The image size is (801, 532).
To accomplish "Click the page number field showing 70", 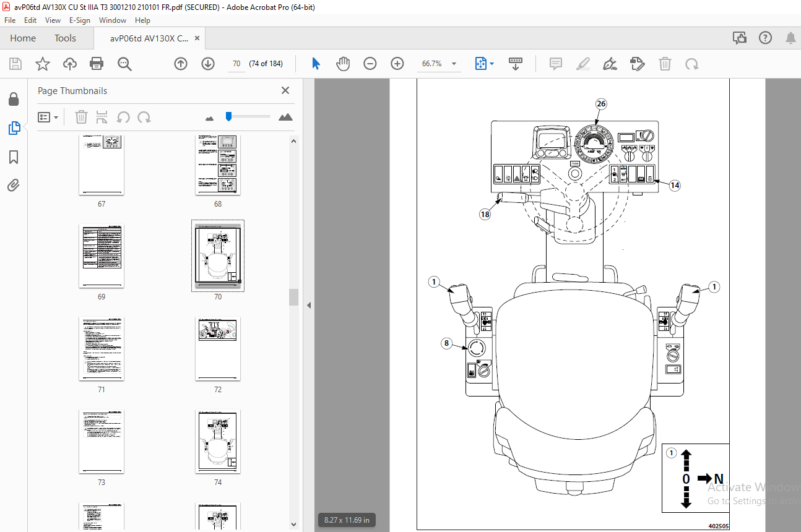I will (x=236, y=64).
